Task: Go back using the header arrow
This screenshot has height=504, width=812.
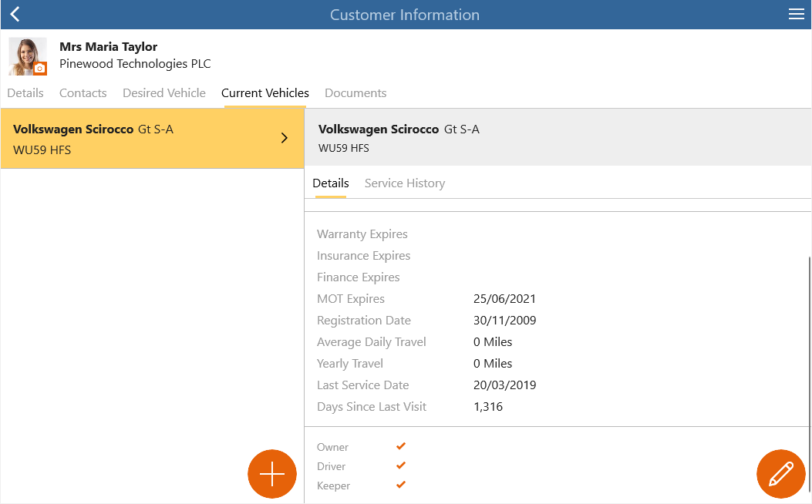Action: [x=15, y=15]
